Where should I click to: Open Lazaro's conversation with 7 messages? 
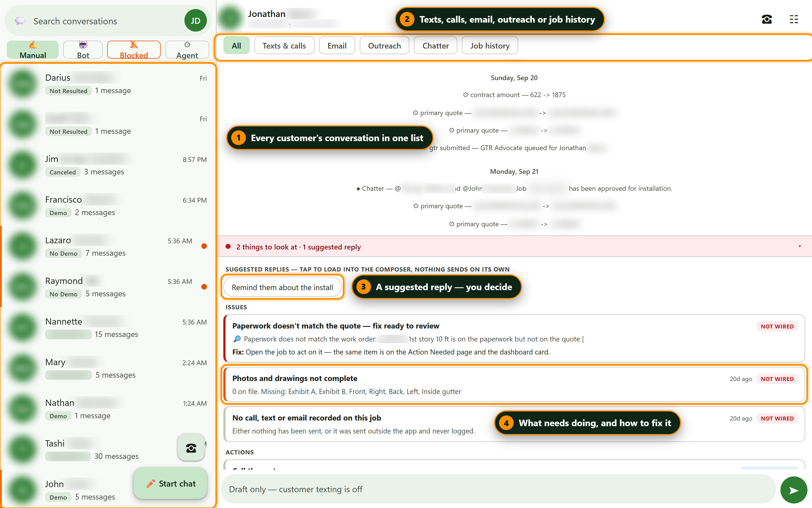[x=108, y=246]
